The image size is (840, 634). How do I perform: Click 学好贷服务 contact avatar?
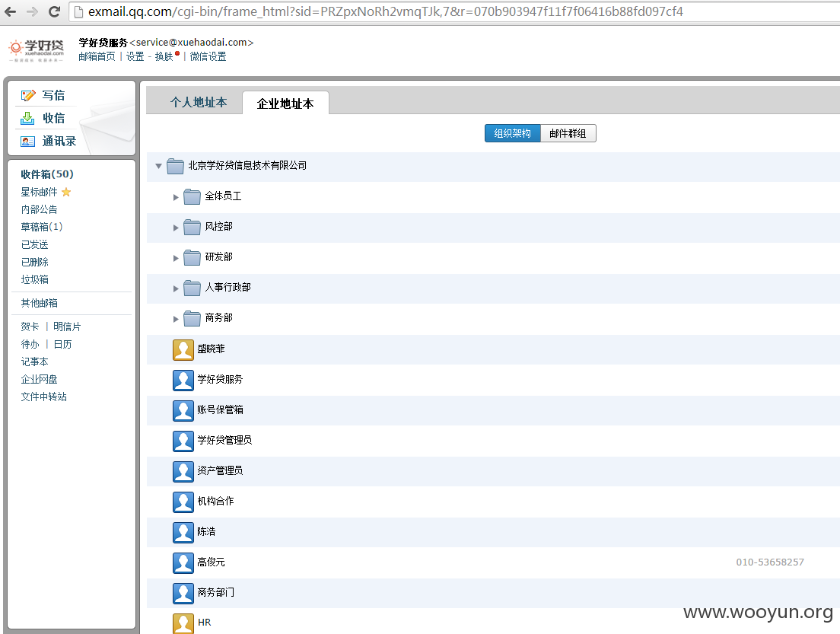tap(183, 381)
